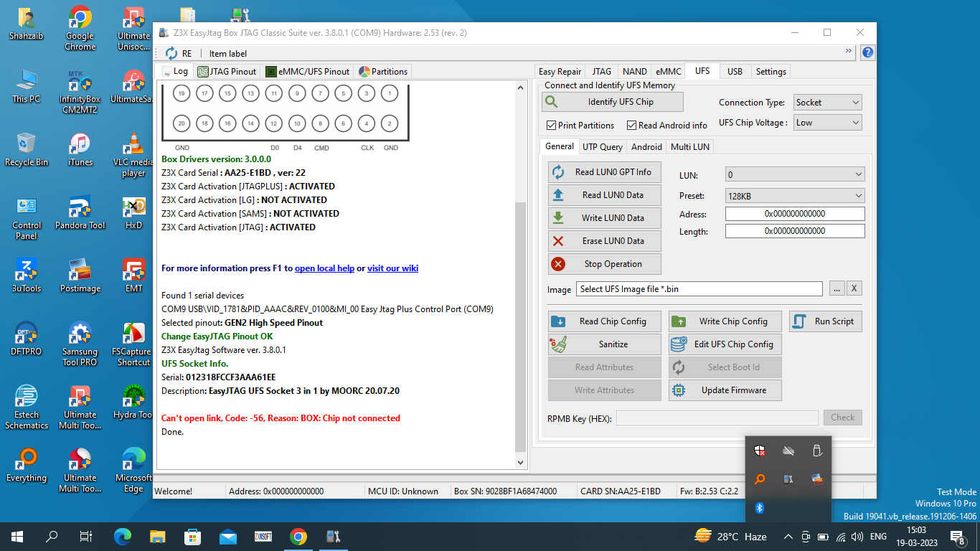Viewport: 980px width, 551px height.
Task: Click the Erase LUN0 Data button
Action: tap(604, 241)
